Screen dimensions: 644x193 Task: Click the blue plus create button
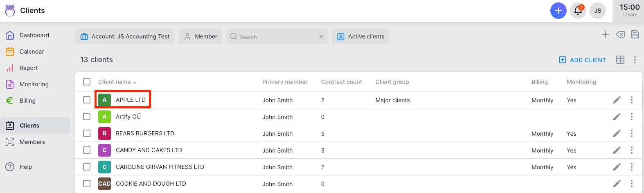click(x=558, y=11)
